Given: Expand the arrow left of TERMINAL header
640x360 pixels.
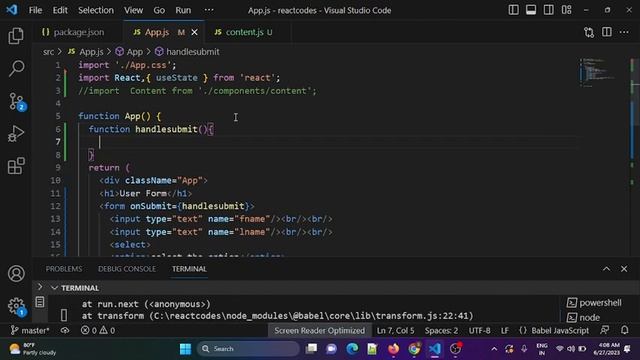Looking at the screenshot, I should pyautogui.click(x=40, y=287).
